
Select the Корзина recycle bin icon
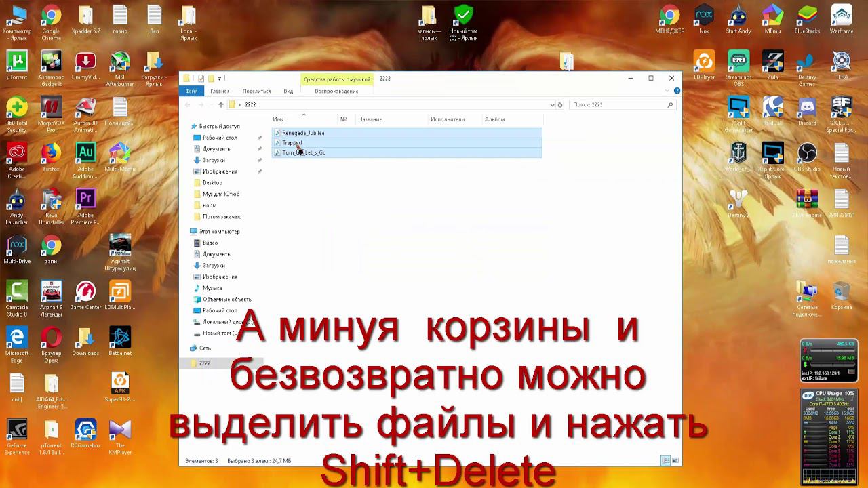(842, 296)
